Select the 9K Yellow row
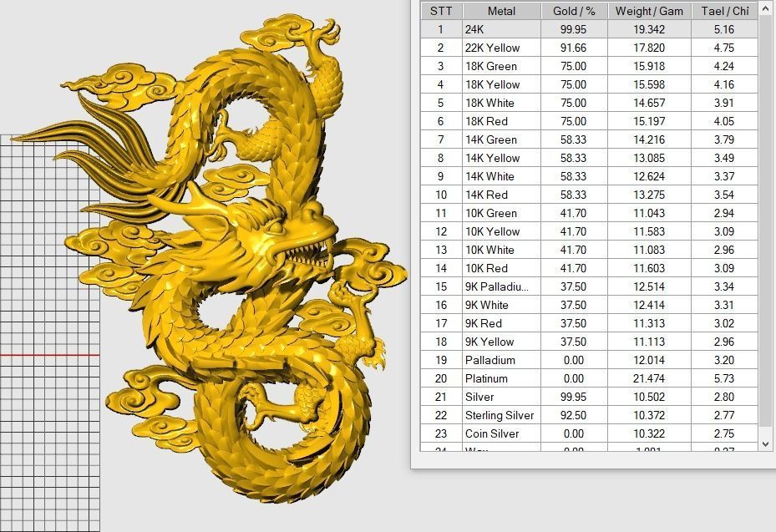776x532 pixels. click(590, 342)
